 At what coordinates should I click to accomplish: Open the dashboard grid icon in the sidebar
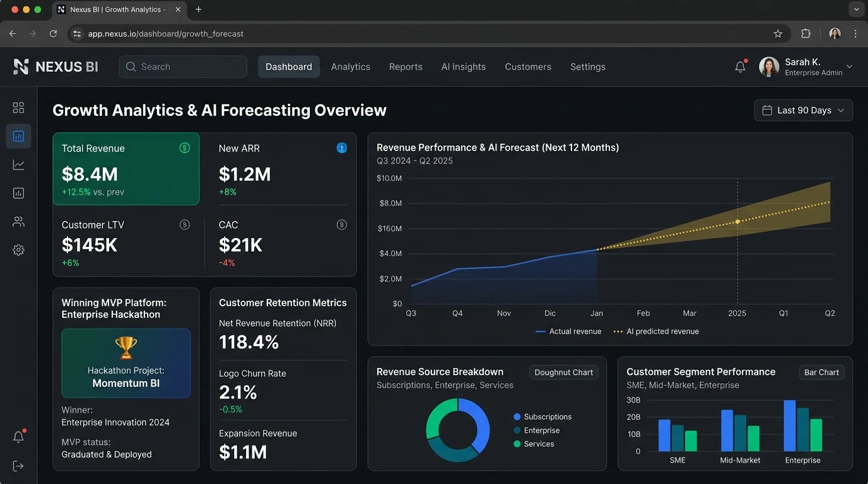(x=18, y=108)
